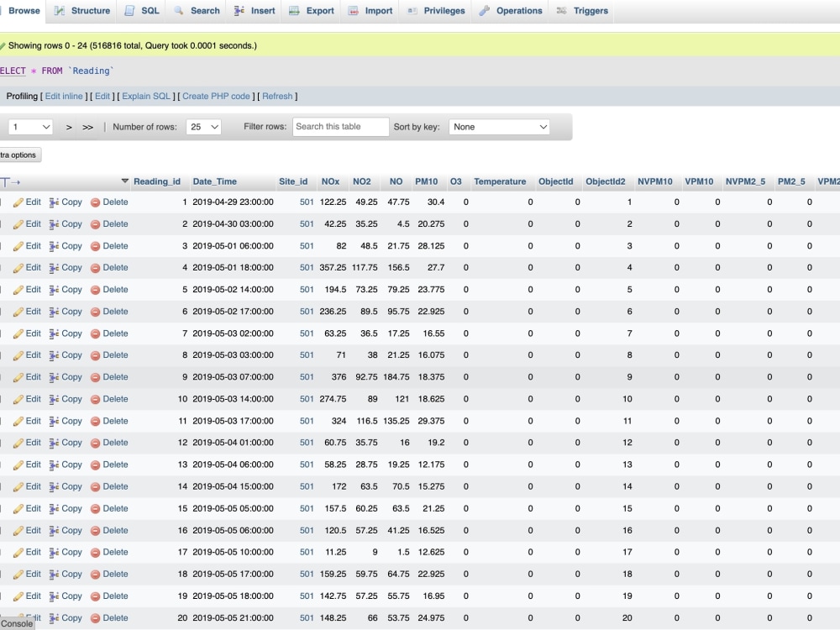Click the red Delete icon for row 3
The height and width of the screenshot is (630, 840).
96,246
